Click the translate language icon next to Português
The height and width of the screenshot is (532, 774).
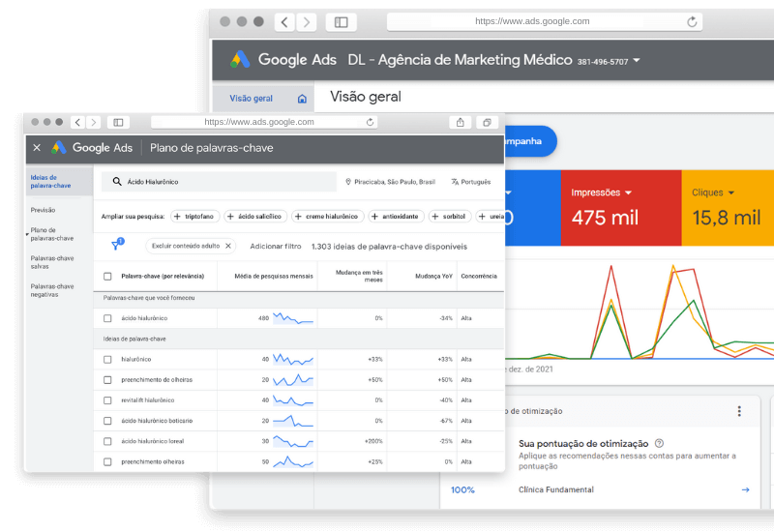(x=455, y=182)
